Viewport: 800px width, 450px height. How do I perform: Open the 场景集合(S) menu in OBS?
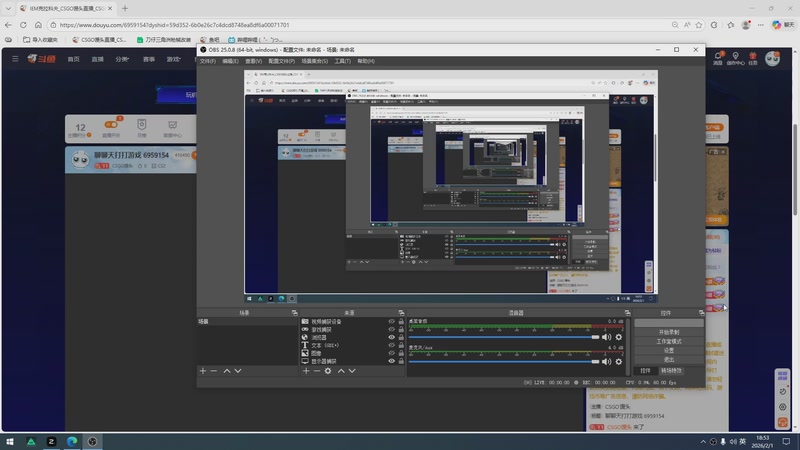[315, 61]
